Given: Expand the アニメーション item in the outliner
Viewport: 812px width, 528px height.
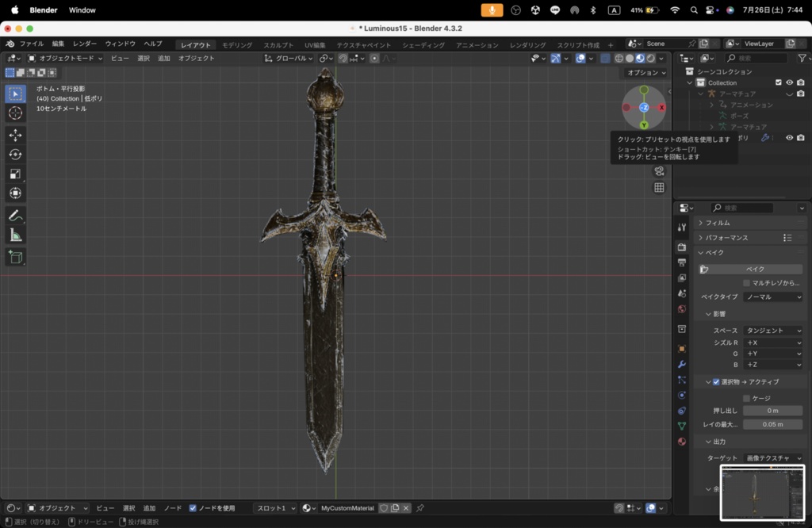Looking at the screenshot, I should pyautogui.click(x=711, y=105).
